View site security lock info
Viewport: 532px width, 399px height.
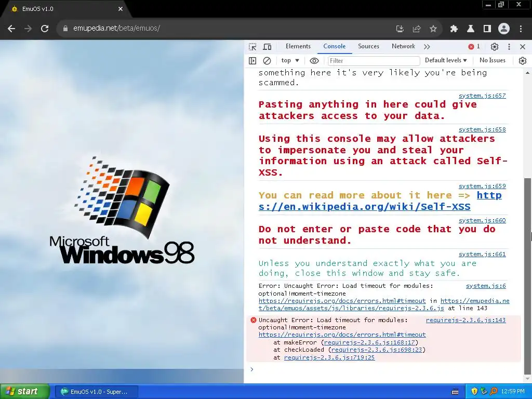65,29
